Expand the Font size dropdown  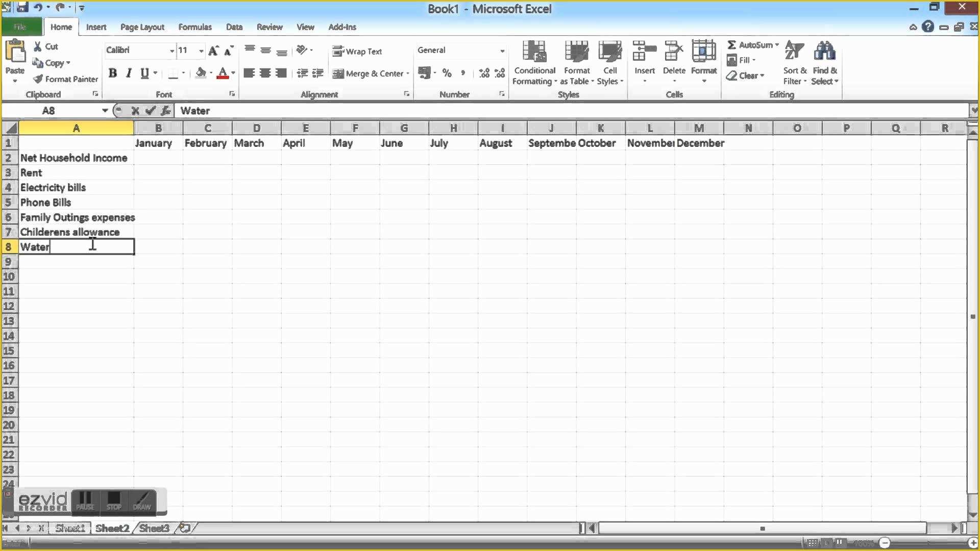[x=201, y=50]
